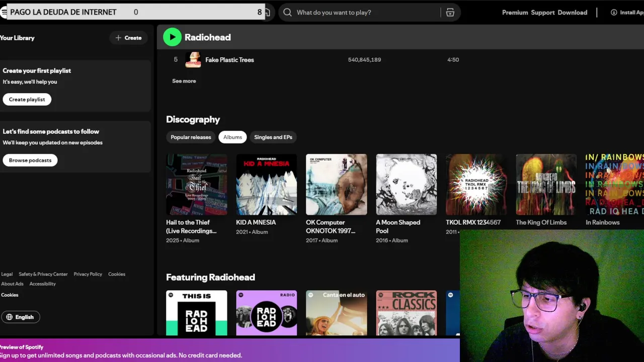Click the Featuring Radiohead heading
The image size is (644, 362).
pyautogui.click(x=210, y=278)
